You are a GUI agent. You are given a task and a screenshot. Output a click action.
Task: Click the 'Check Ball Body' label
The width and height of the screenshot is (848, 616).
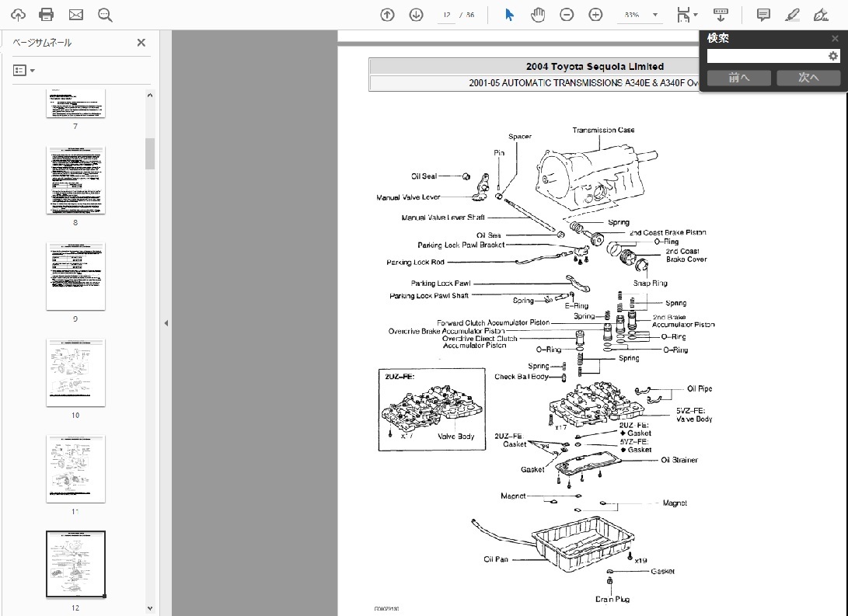click(x=522, y=377)
